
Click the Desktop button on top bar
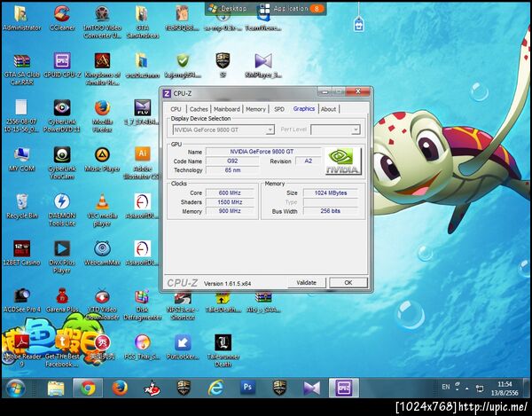[228, 9]
